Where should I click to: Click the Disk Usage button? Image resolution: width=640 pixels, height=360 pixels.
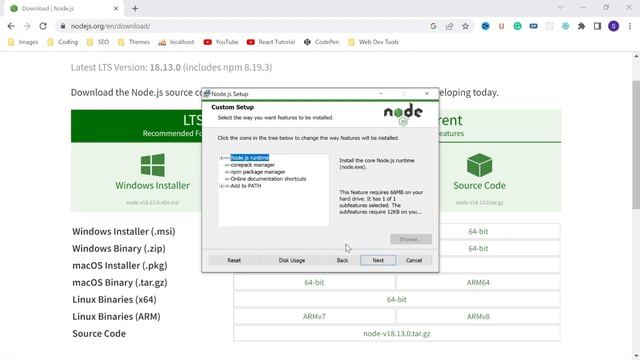[x=291, y=260]
